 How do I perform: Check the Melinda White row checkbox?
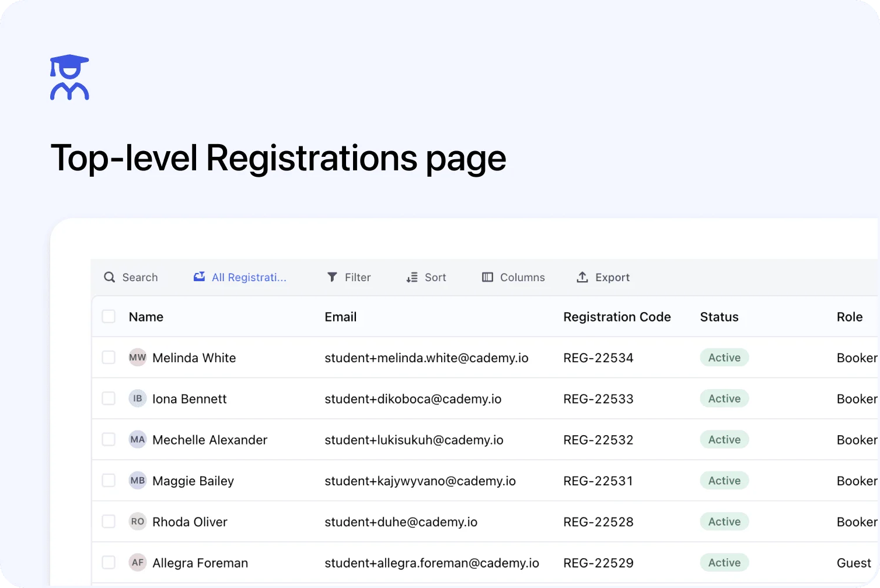(109, 357)
